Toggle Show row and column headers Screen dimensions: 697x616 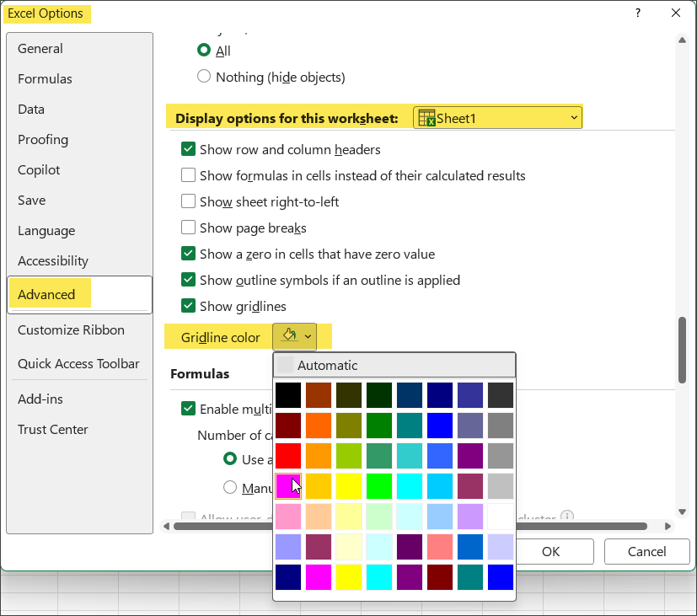[188, 149]
